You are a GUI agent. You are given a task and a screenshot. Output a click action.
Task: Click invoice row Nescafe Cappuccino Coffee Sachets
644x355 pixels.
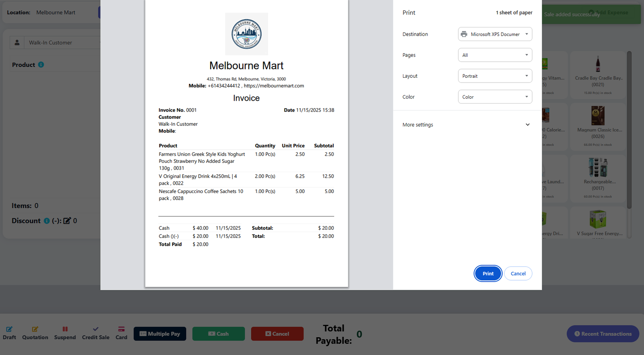[x=246, y=195]
